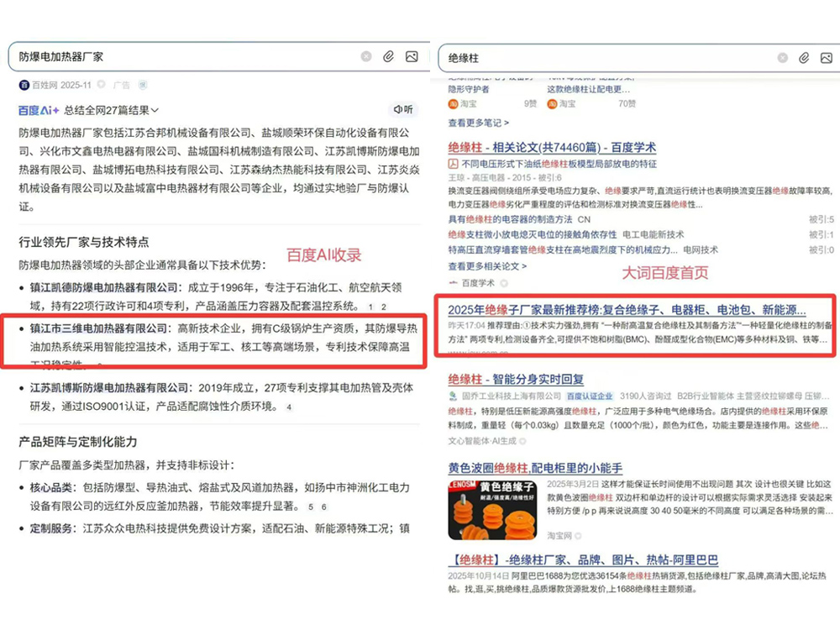Image resolution: width=840 pixels, height=630 pixels.
Task: Open image search in right search bar
Action: coord(826,58)
